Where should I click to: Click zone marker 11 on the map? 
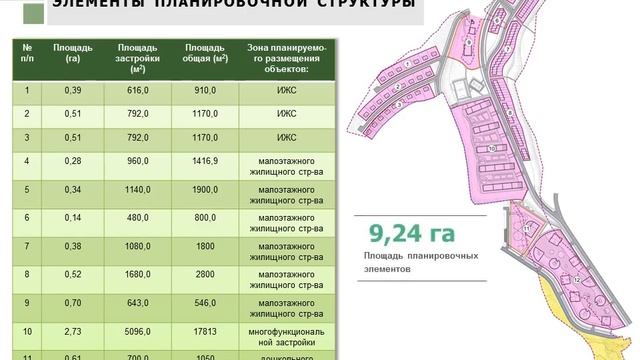coord(527,229)
